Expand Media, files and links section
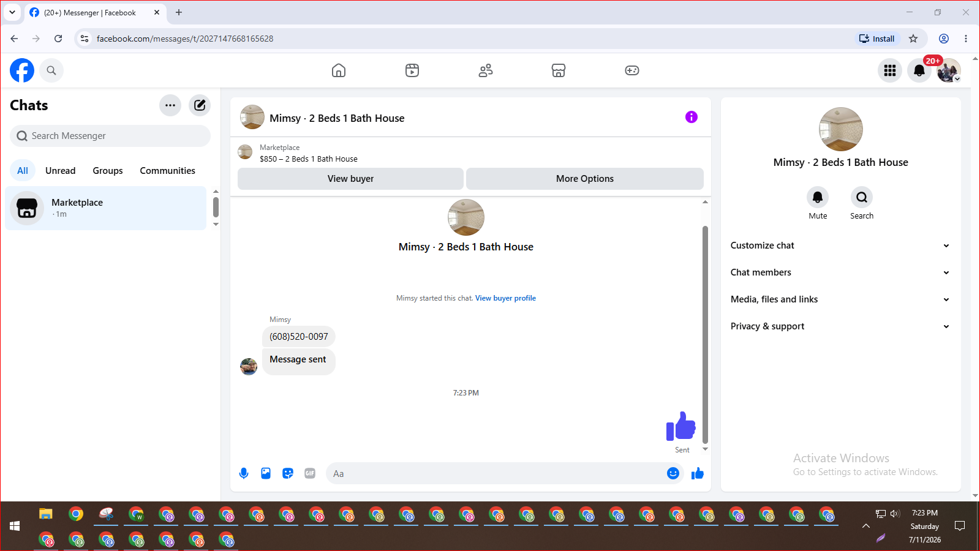 pyautogui.click(x=840, y=299)
